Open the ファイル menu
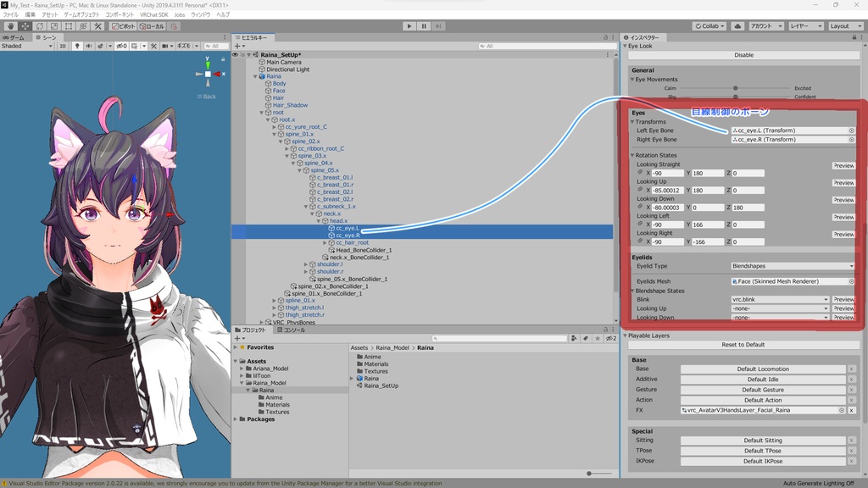Image resolution: width=868 pixels, height=488 pixels. [x=10, y=14]
